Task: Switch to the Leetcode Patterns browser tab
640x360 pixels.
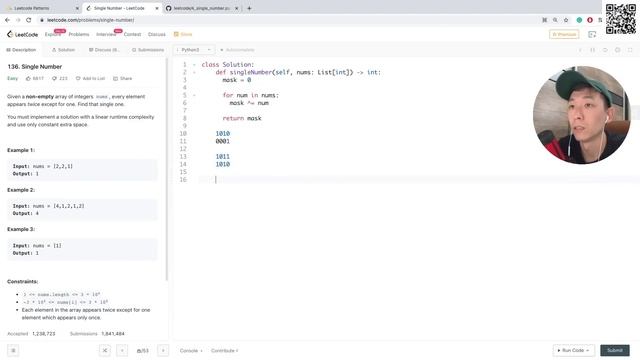Action: [41, 8]
